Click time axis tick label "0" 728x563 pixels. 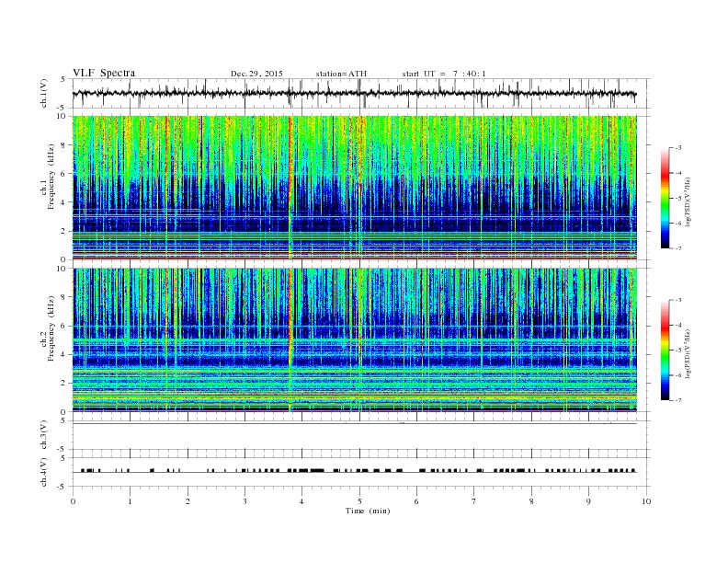73,501
